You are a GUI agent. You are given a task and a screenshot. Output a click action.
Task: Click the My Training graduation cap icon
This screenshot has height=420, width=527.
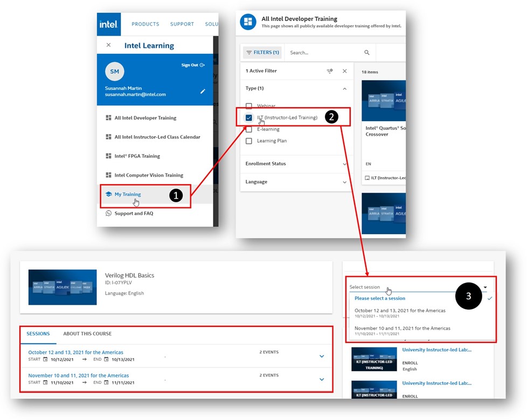[108, 194]
